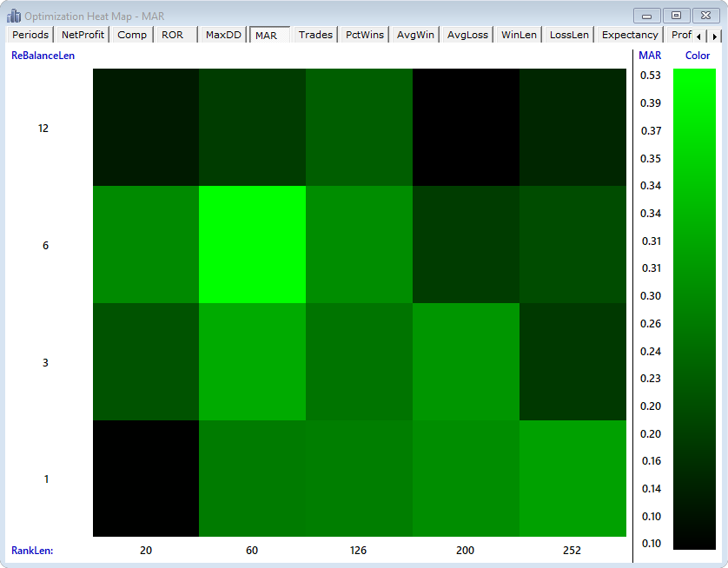
Task: Switch to the Expectancy tab
Action: point(630,35)
